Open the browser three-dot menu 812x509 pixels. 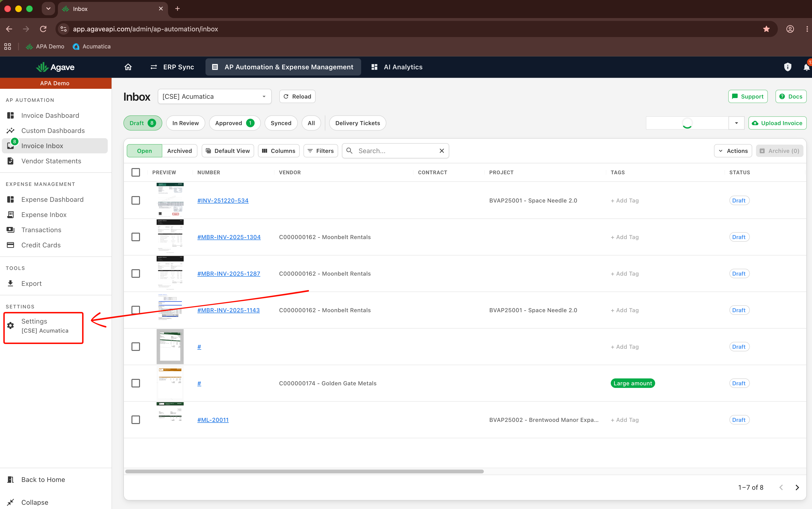[807, 29]
